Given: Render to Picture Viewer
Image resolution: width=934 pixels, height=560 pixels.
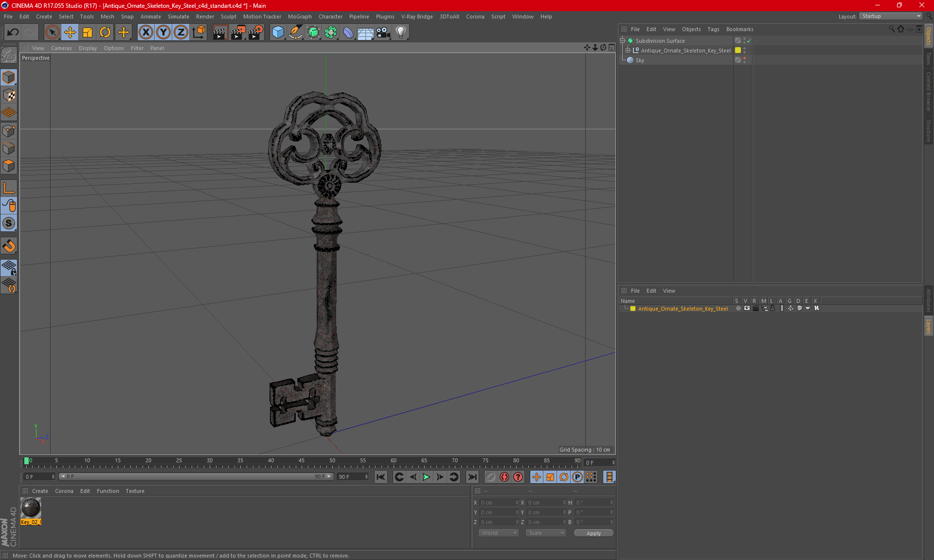Looking at the screenshot, I should pyautogui.click(x=238, y=32).
